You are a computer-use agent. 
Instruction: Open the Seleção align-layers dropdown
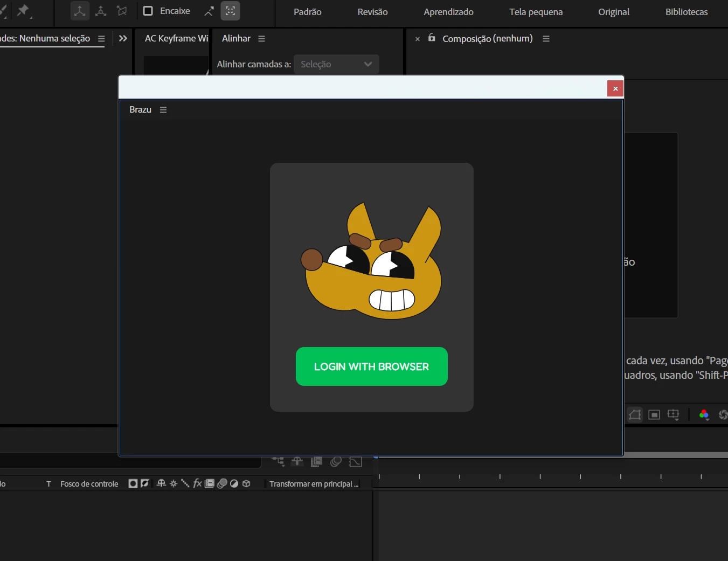tap(336, 64)
